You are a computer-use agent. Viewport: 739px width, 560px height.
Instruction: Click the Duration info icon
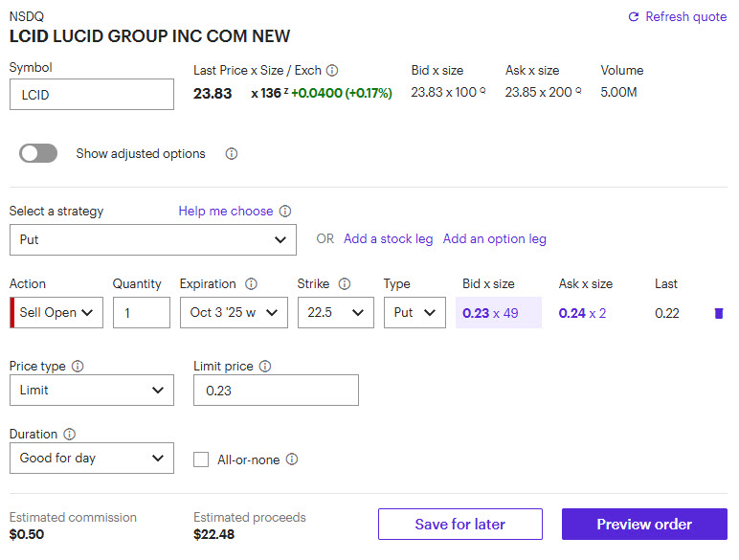click(x=70, y=435)
